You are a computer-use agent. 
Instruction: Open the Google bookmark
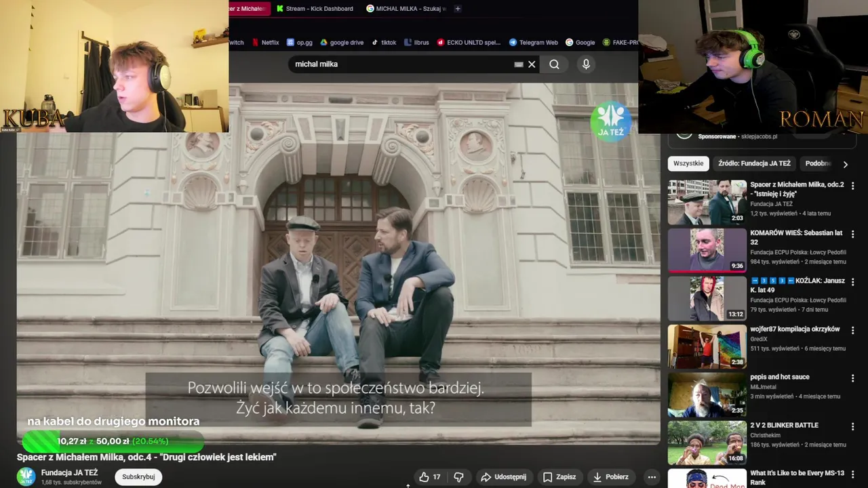(x=580, y=42)
